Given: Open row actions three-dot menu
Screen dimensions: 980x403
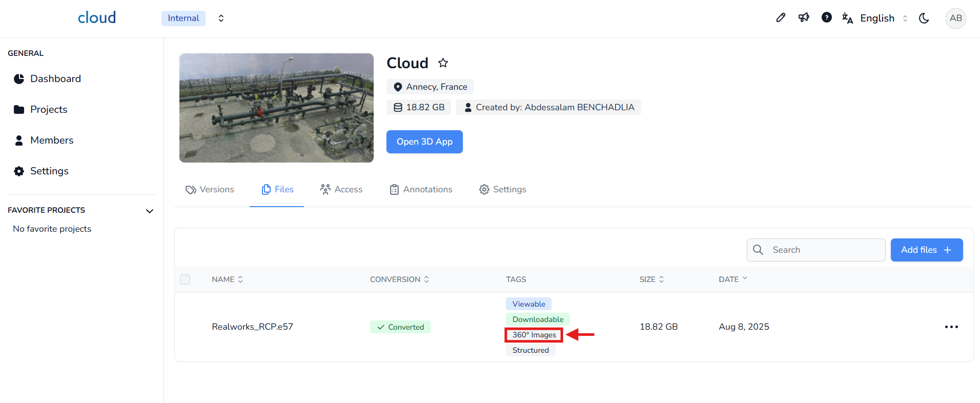Looking at the screenshot, I should click(951, 327).
